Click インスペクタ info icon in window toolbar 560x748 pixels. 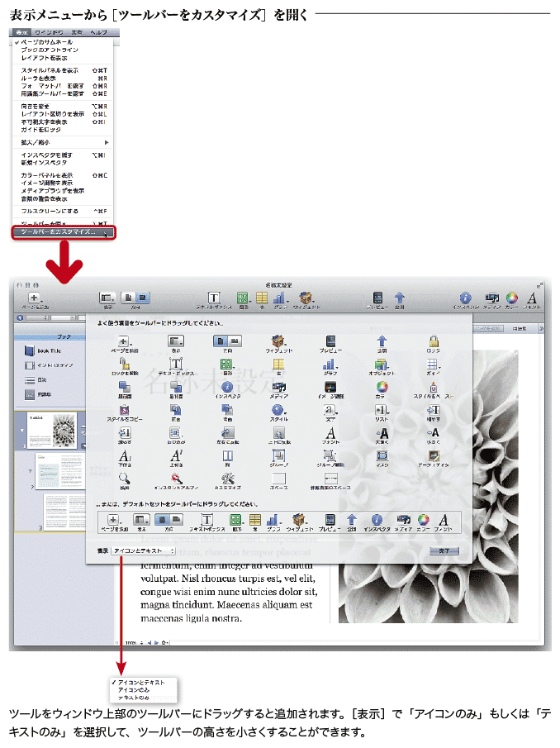[x=465, y=298]
